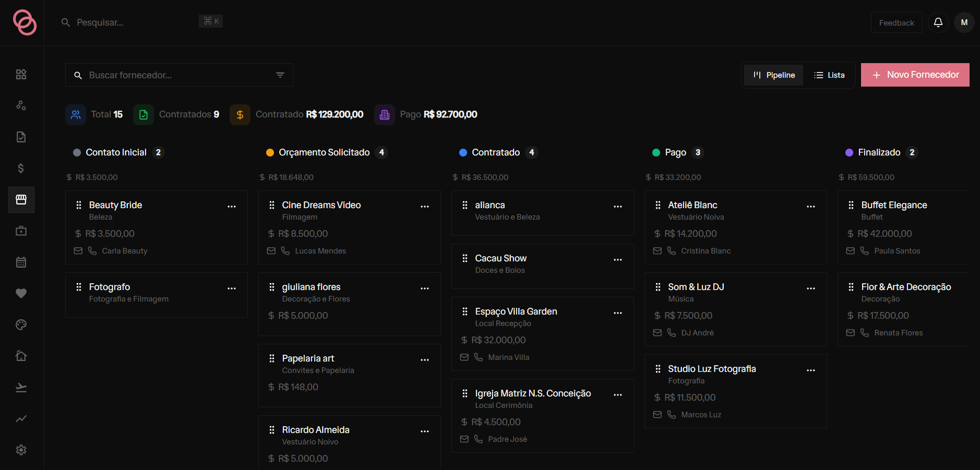Switch to Lista view

click(x=829, y=75)
